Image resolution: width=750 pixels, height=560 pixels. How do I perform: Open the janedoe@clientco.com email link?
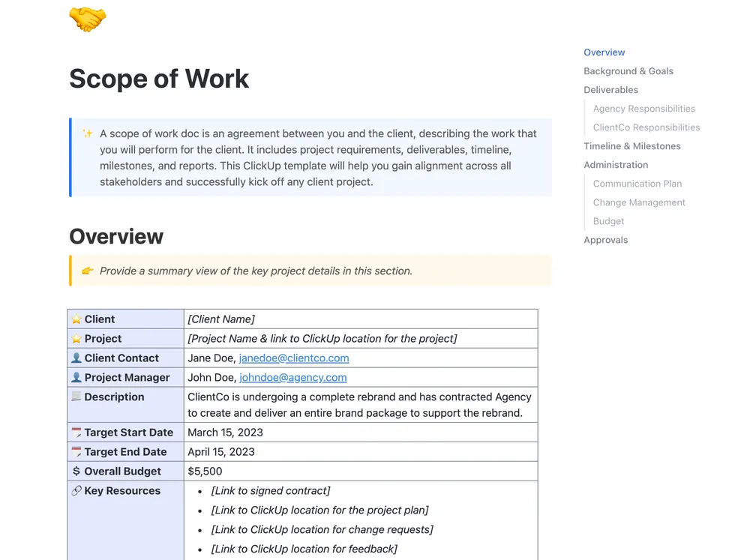pos(294,358)
